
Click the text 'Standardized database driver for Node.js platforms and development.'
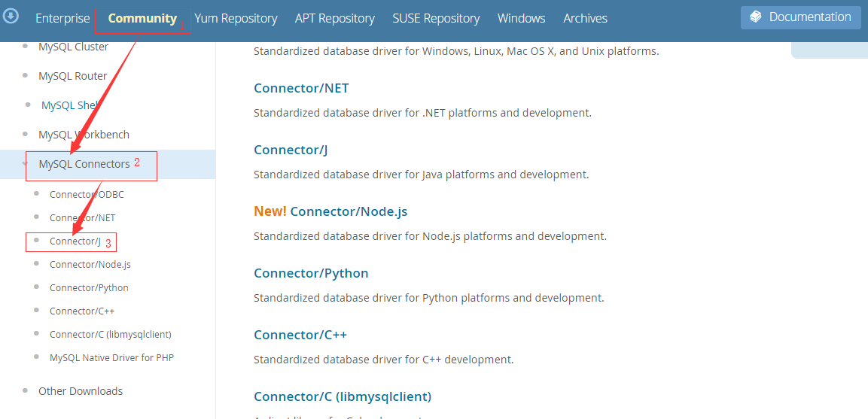430,236
